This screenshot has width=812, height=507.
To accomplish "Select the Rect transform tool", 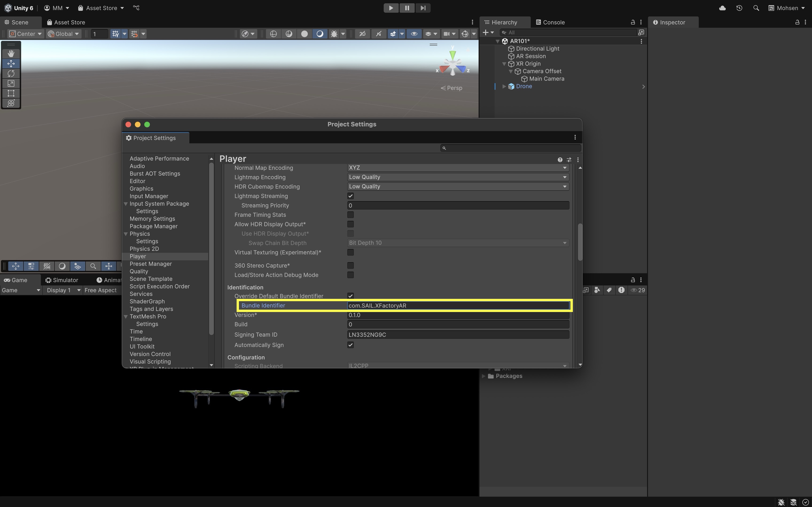I will 11,93.
